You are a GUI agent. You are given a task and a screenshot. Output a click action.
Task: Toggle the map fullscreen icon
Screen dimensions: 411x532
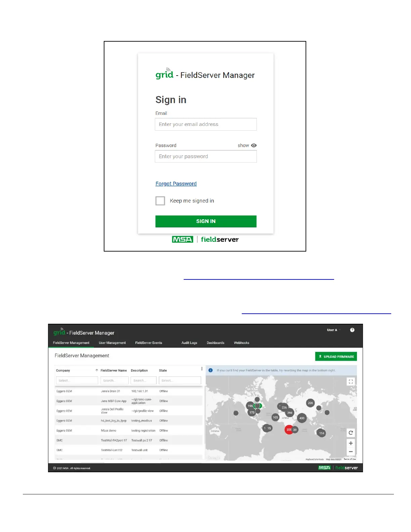[x=351, y=382]
